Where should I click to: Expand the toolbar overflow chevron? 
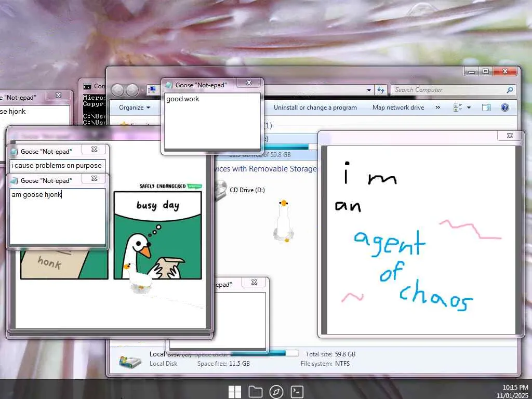coord(437,108)
